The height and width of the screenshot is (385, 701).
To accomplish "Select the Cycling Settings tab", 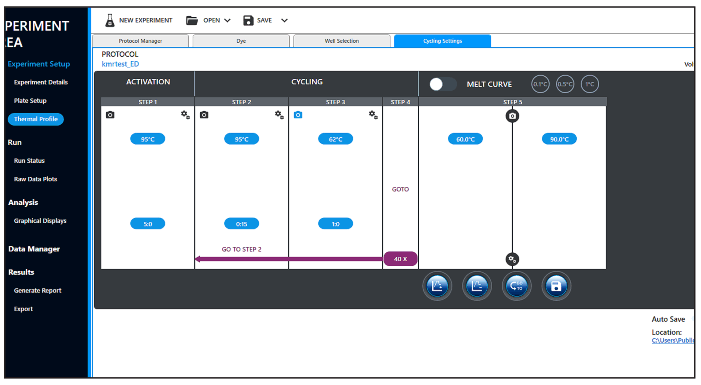I will pos(443,41).
